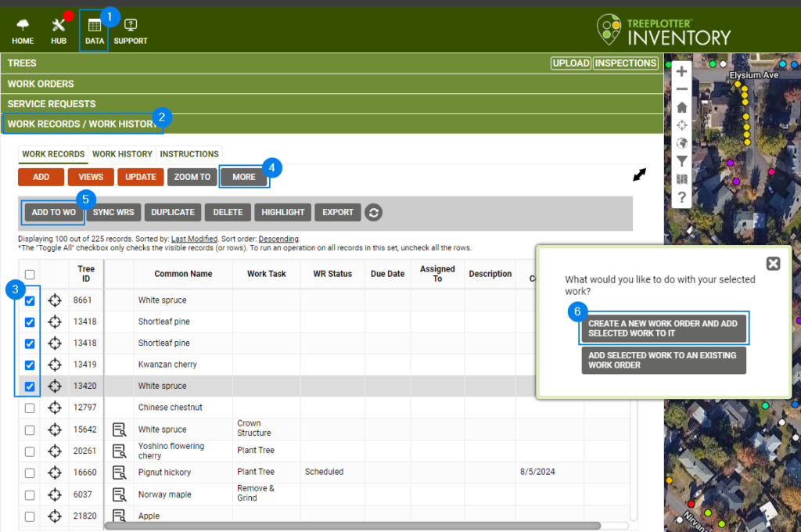The width and height of the screenshot is (801, 532).
Task: Select the globe basemap icon on the map
Action: coord(681,142)
